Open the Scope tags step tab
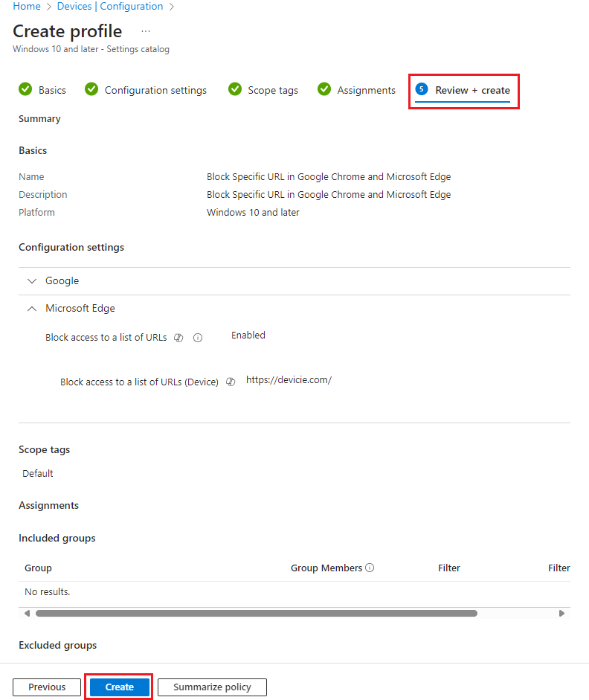 272,90
